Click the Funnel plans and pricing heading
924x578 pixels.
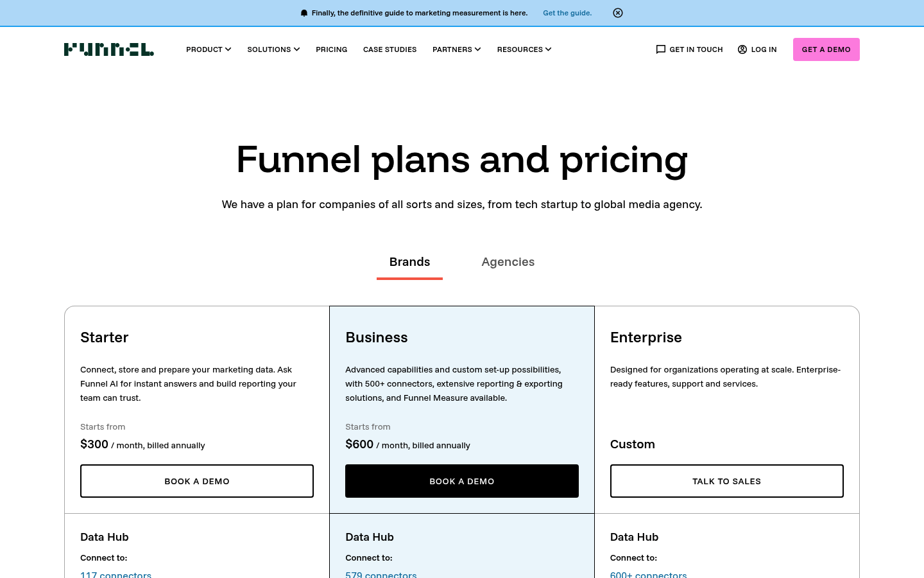(x=462, y=159)
